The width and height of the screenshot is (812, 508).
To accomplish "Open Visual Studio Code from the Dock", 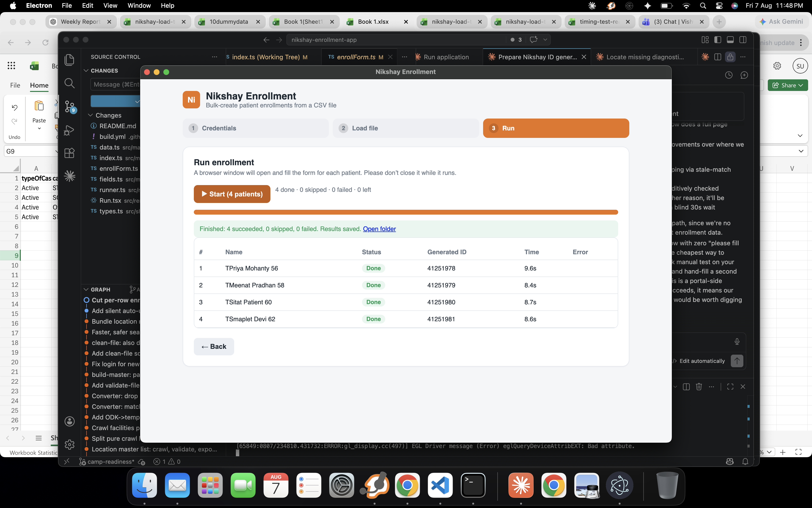I will pos(440,485).
